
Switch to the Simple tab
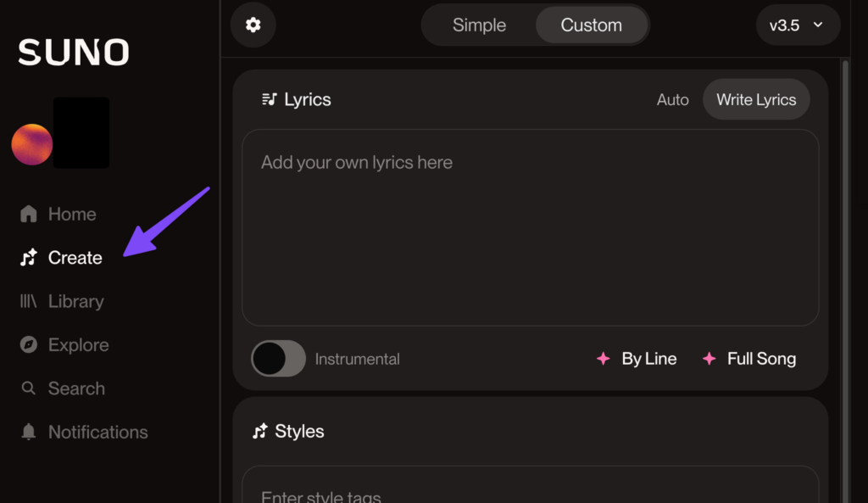[479, 25]
